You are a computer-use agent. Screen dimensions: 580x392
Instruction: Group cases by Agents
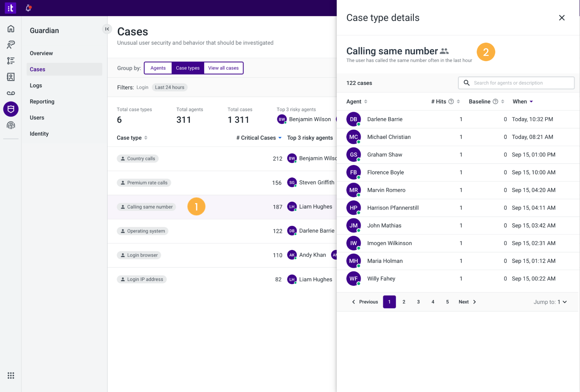coord(158,68)
